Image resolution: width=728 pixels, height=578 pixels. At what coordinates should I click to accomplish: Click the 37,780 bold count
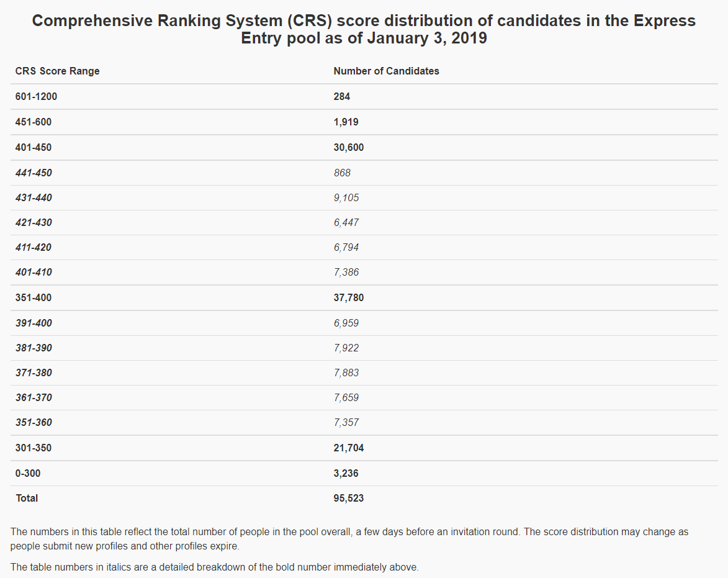coord(349,297)
